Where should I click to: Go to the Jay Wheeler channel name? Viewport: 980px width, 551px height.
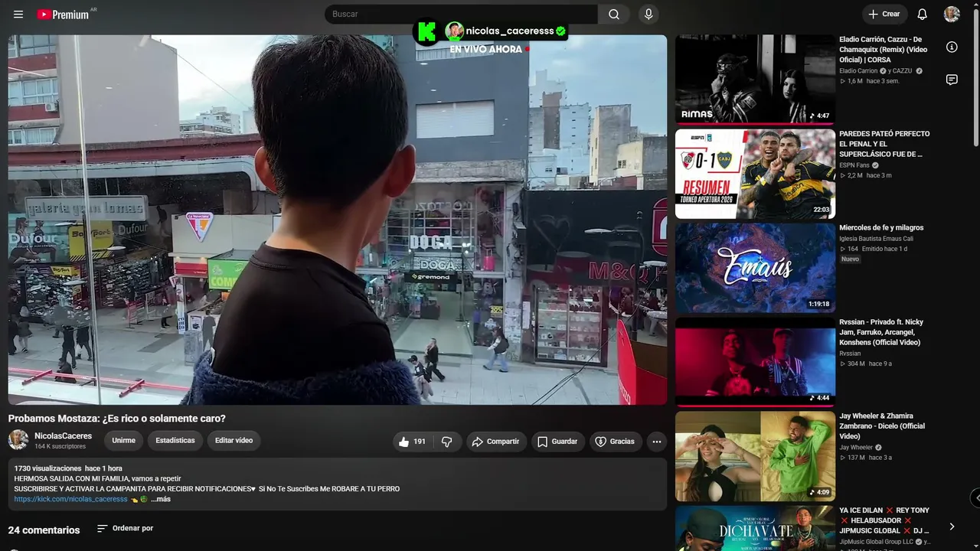[x=856, y=448]
